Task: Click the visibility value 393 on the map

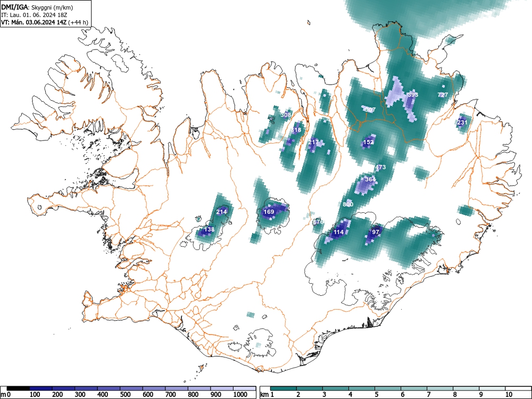Action: tap(413, 95)
